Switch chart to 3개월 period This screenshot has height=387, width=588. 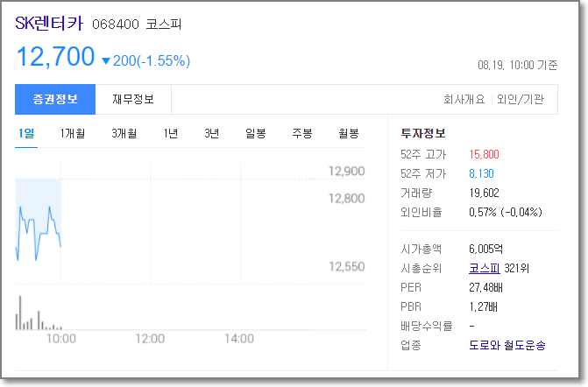(124, 133)
